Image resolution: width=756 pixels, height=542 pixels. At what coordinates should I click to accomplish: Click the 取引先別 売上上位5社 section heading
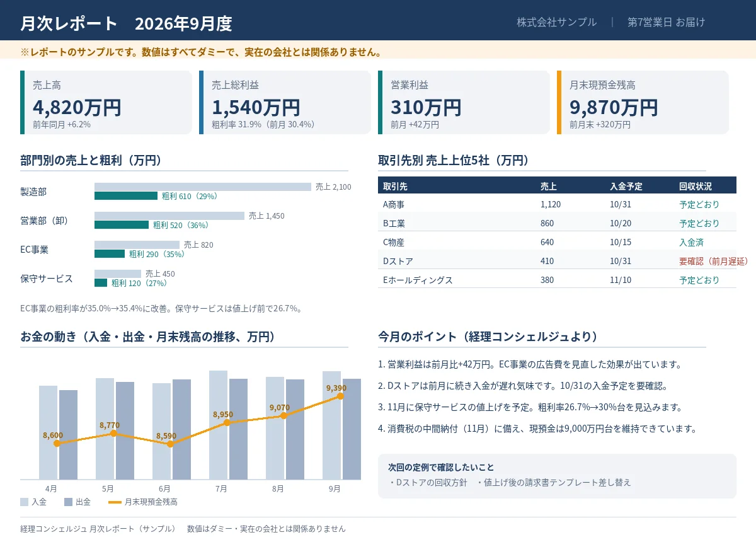(x=453, y=160)
